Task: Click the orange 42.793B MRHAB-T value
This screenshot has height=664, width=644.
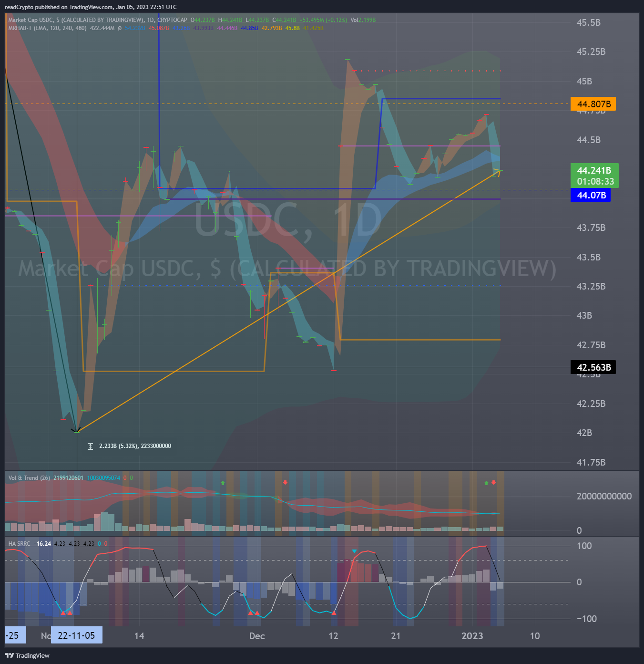Action: pyautogui.click(x=272, y=28)
